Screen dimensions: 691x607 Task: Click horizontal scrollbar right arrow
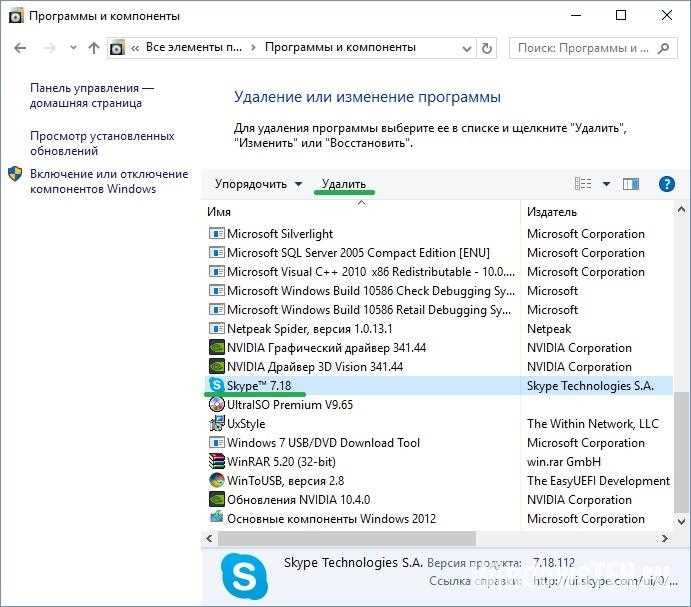click(x=664, y=538)
